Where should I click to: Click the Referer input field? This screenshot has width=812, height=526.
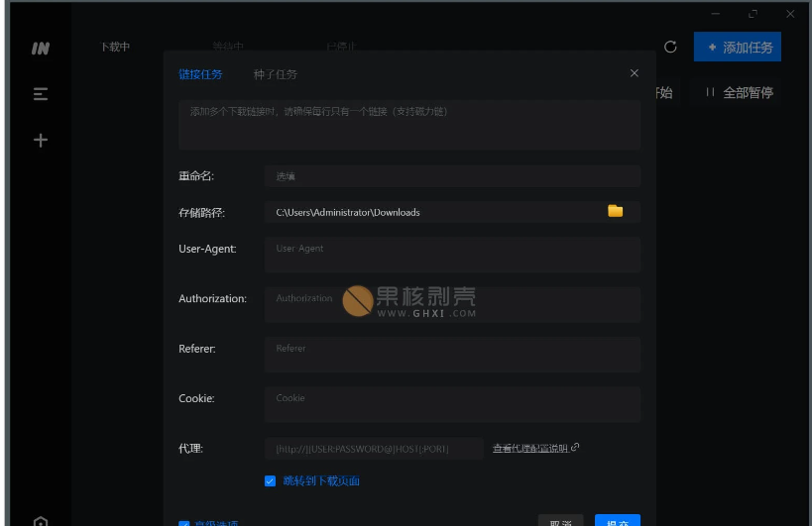[452, 355]
